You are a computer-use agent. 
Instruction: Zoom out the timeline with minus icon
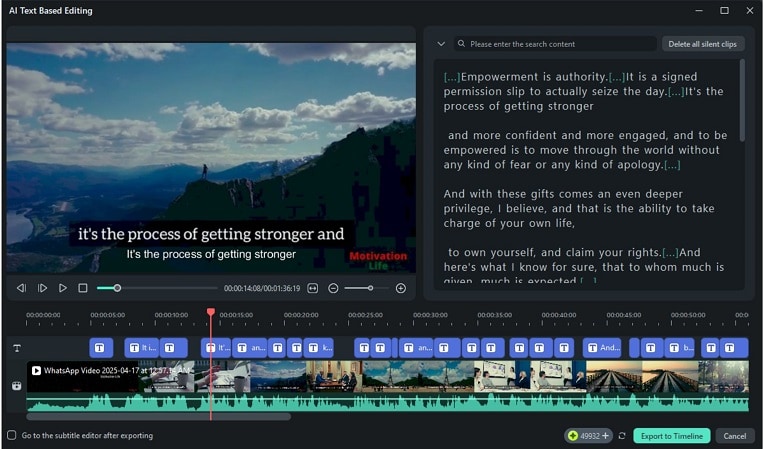(x=333, y=288)
